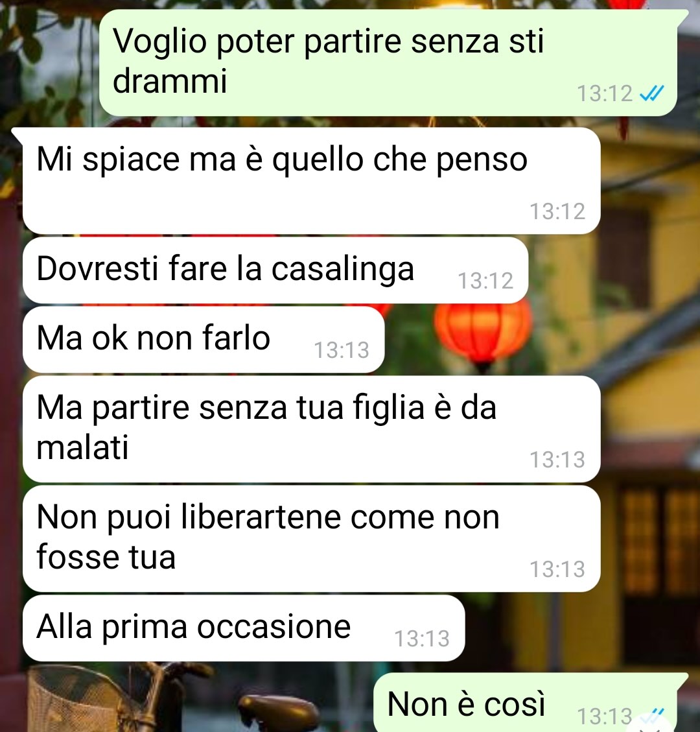Tap the word 'malati' in the incoming message
This screenshot has width=700, height=732.
coord(82,448)
